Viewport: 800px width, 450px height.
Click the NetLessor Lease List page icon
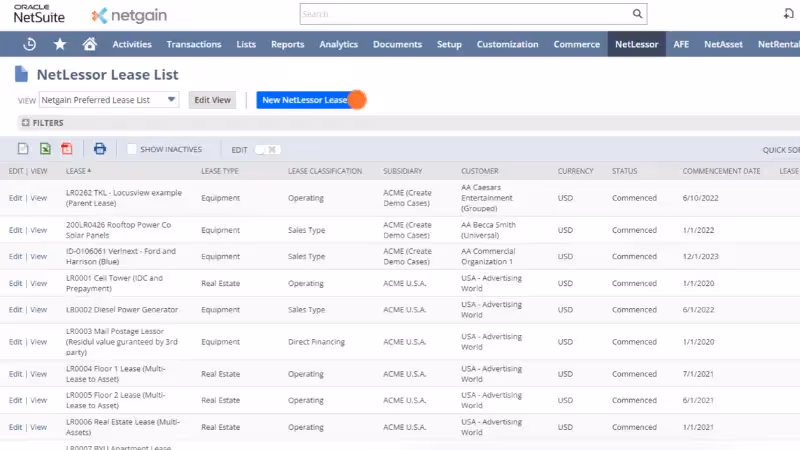[21, 74]
